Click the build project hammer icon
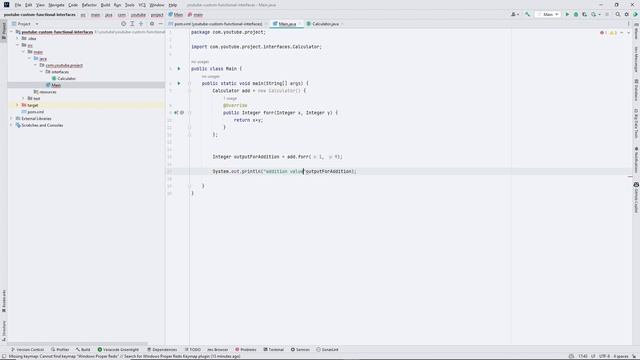The height and width of the screenshot is (360, 640). tap(527, 14)
